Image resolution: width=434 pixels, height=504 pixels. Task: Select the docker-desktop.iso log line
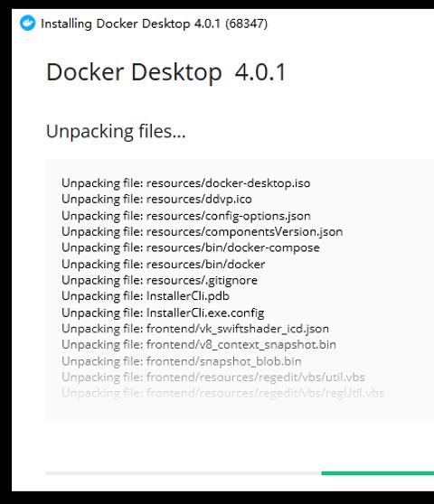pos(186,183)
